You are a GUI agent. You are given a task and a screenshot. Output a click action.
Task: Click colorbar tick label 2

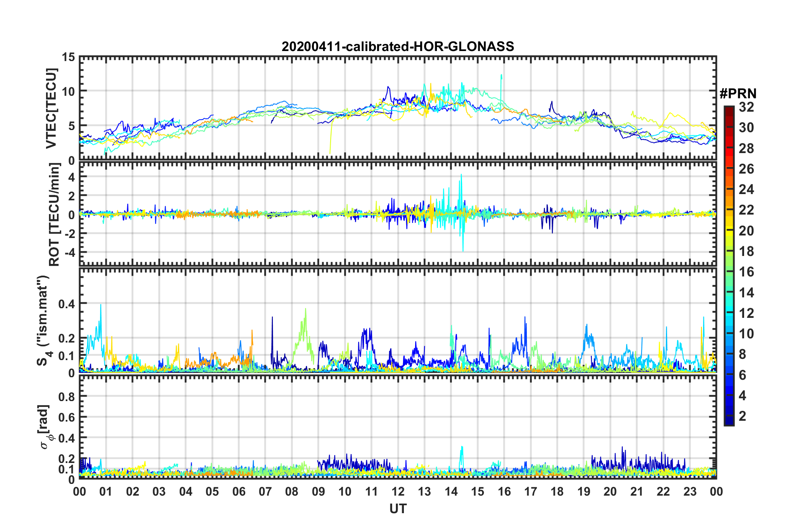pyautogui.click(x=742, y=416)
